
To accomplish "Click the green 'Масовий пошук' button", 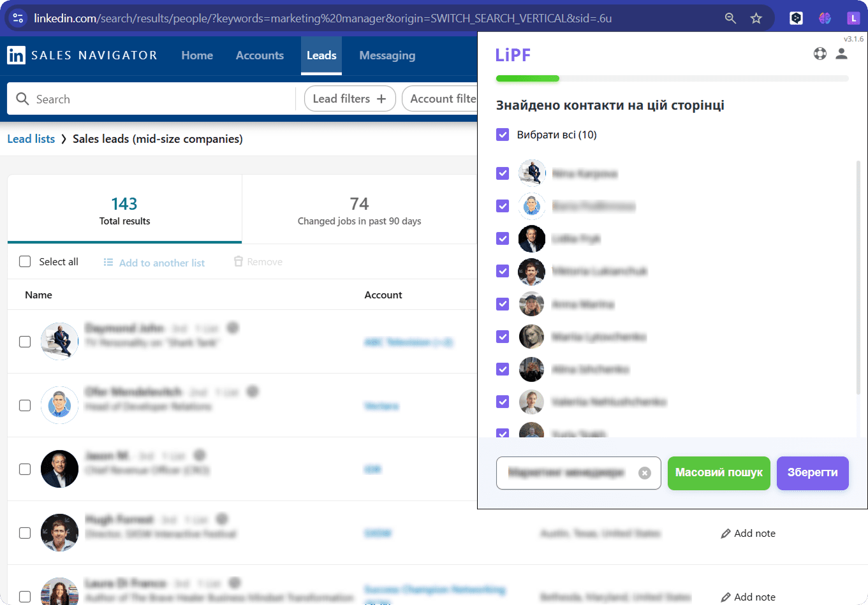I will (719, 473).
